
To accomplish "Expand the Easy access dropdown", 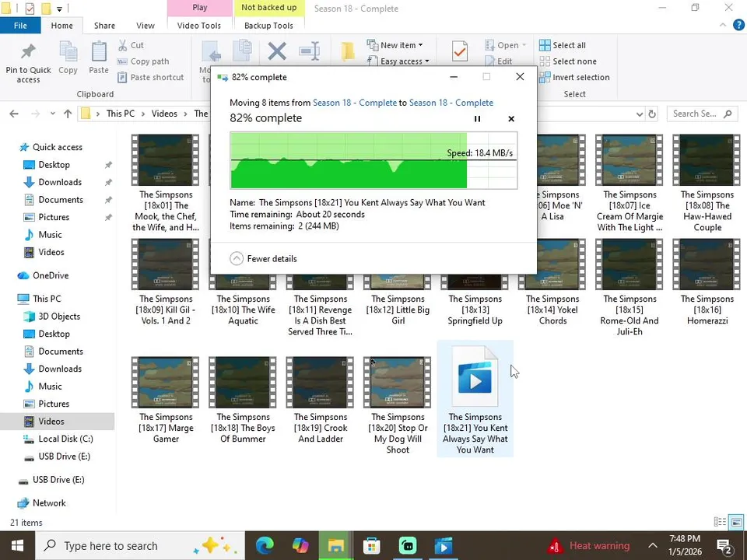I will click(398, 61).
